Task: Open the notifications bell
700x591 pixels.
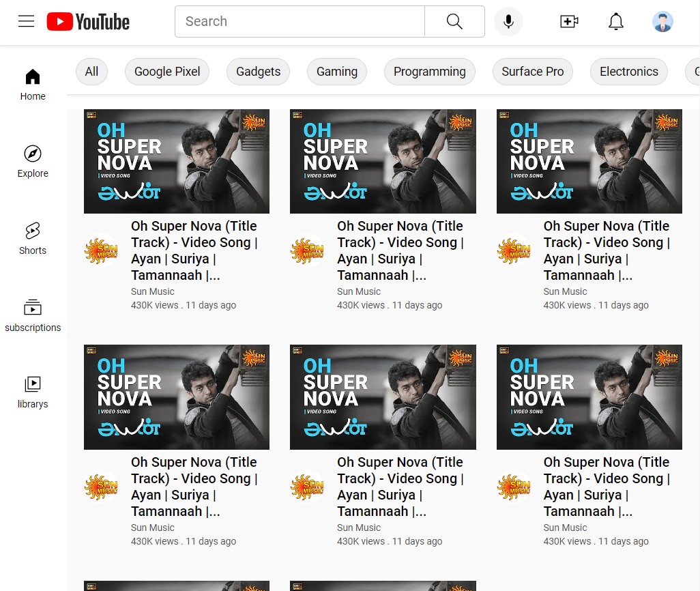Action: tap(615, 21)
